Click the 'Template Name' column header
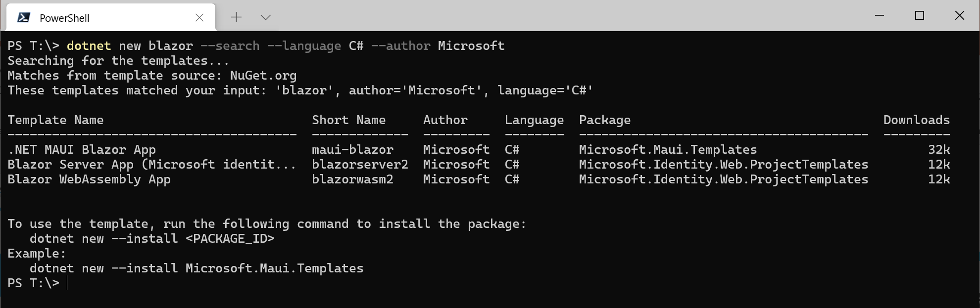The image size is (980, 308). (55, 120)
